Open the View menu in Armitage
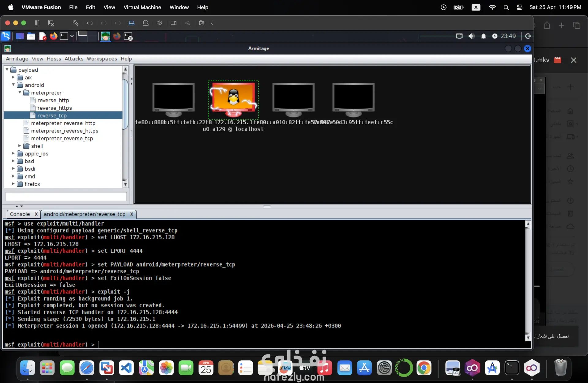Image resolution: width=588 pixels, height=383 pixels. tap(37, 59)
